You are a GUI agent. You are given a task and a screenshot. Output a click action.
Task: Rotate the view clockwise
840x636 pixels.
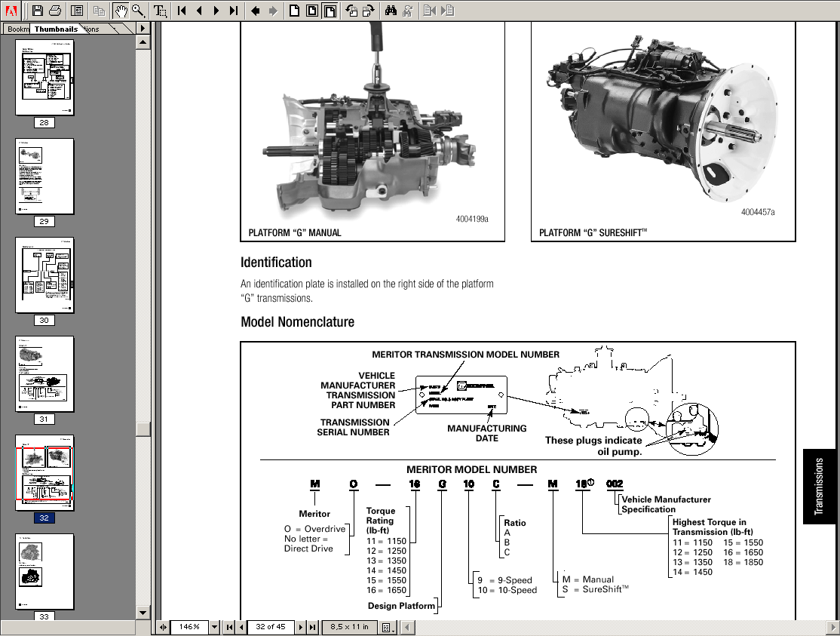pos(369,11)
